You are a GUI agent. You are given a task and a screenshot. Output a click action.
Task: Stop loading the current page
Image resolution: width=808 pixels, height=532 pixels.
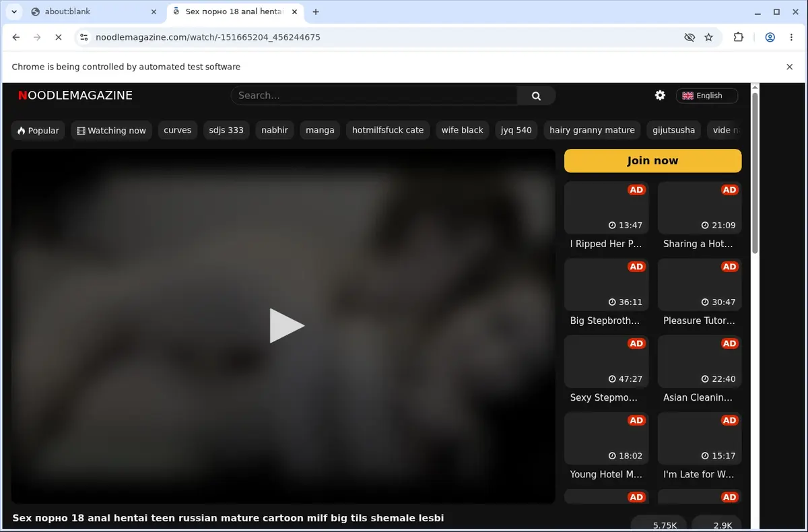59,38
